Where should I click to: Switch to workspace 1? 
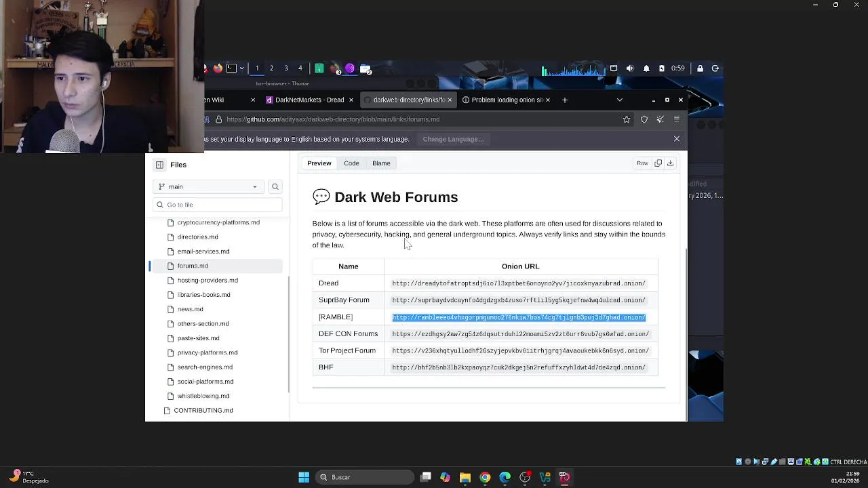(x=257, y=68)
